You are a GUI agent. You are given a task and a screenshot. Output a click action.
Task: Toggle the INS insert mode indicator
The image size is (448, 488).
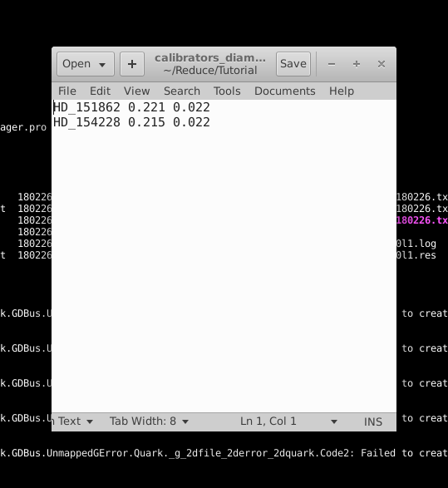tap(372, 421)
